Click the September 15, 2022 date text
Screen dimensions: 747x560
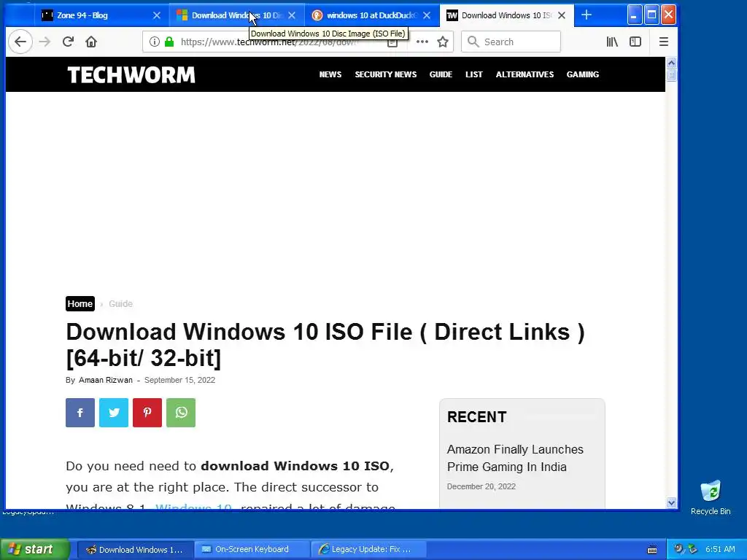[x=179, y=380]
